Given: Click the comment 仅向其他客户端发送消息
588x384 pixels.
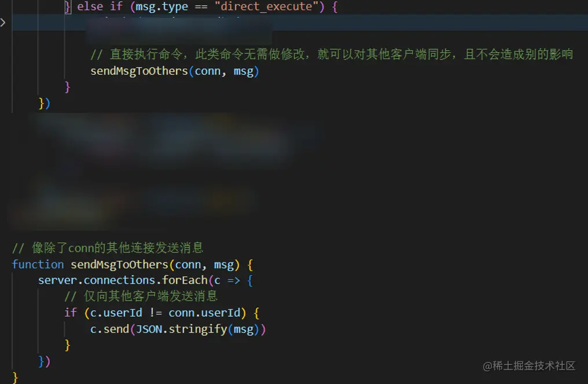Looking at the screenshot, I should [141, 296].
